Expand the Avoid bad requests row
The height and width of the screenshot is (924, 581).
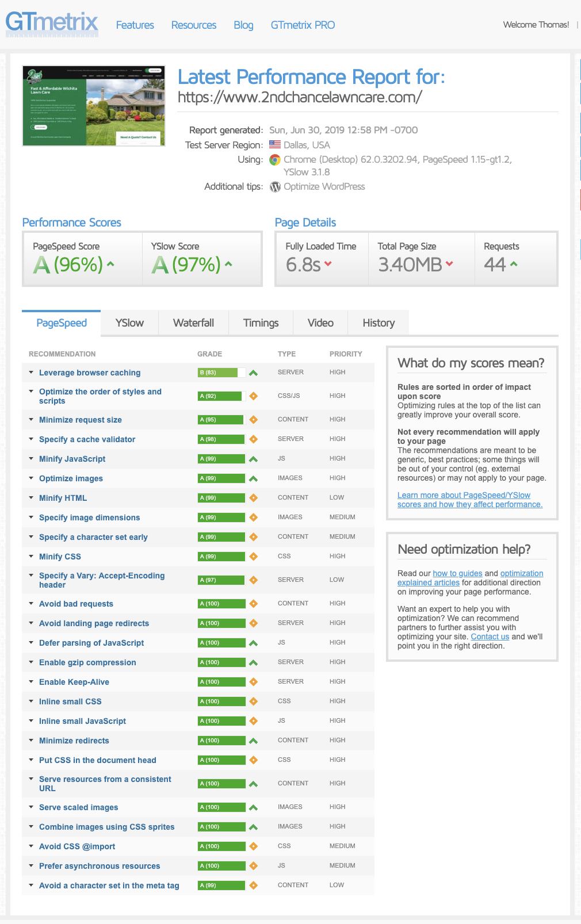tap(31, 604)
